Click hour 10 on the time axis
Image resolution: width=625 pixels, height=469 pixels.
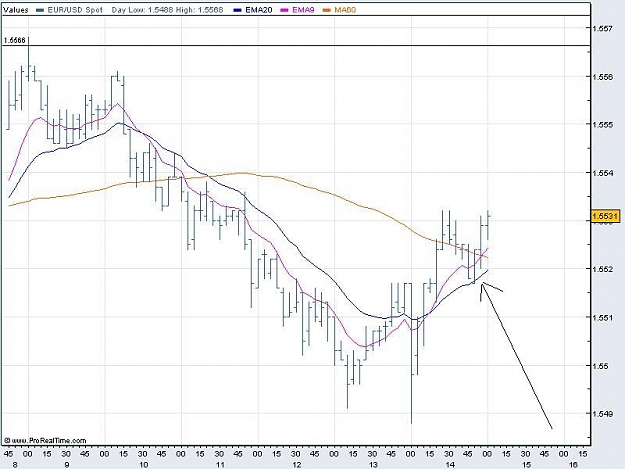pyautogui.click(x=143, y=465)
